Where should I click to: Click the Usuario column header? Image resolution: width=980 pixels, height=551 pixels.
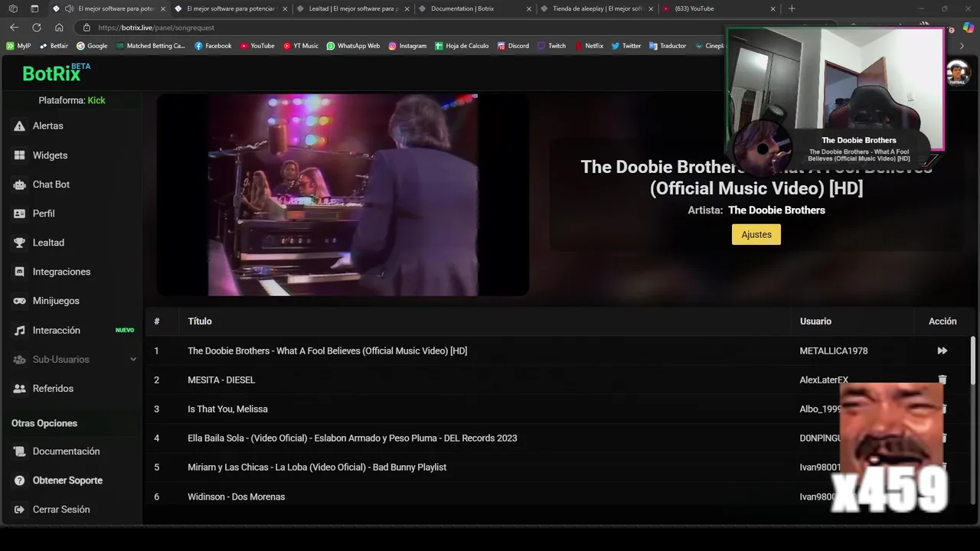(815, 321)
